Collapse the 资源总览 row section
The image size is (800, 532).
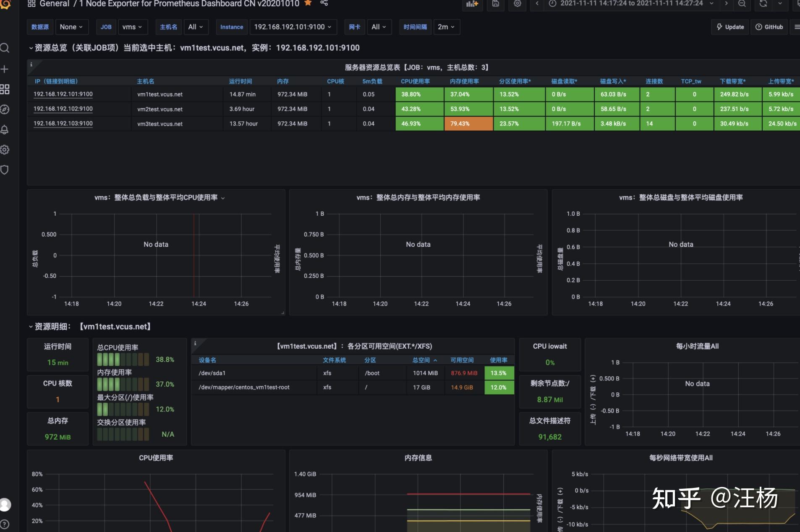tap(31, 48)
